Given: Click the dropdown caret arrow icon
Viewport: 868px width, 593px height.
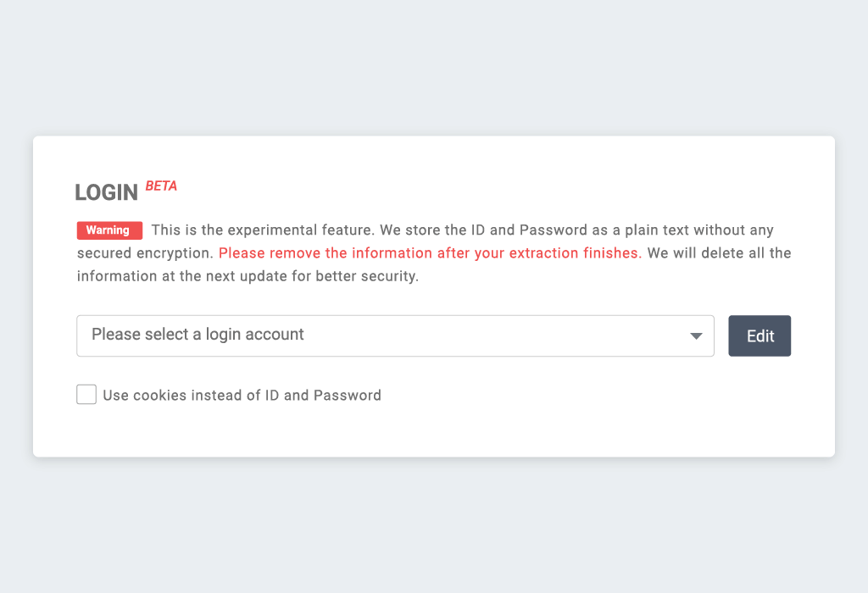Looking at the screenshot, I should 696,336.
